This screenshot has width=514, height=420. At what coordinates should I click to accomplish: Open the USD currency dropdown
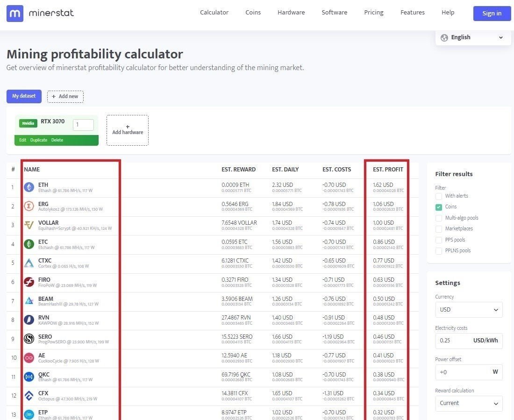(469, 309)
